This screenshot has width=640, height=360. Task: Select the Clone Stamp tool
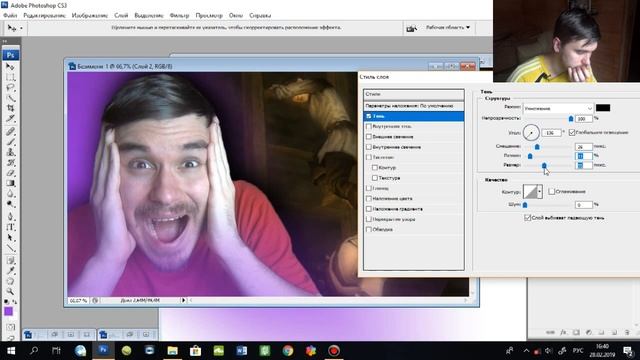[x=10, y=152]
